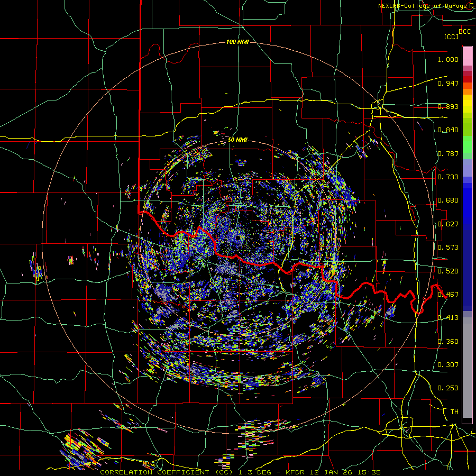
Task: Click the "KFDR" radar station identifier
Action: (x=295, y=472)
